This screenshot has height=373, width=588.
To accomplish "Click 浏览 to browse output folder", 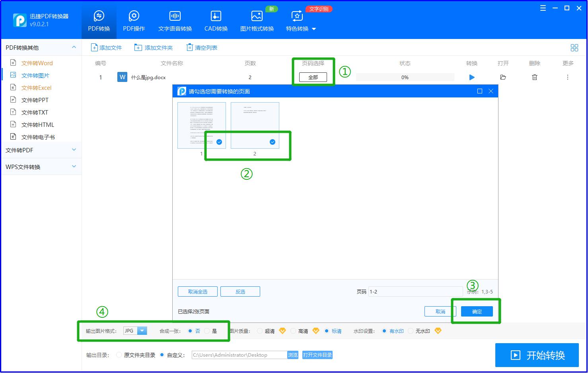I will (x=293, y=355).
